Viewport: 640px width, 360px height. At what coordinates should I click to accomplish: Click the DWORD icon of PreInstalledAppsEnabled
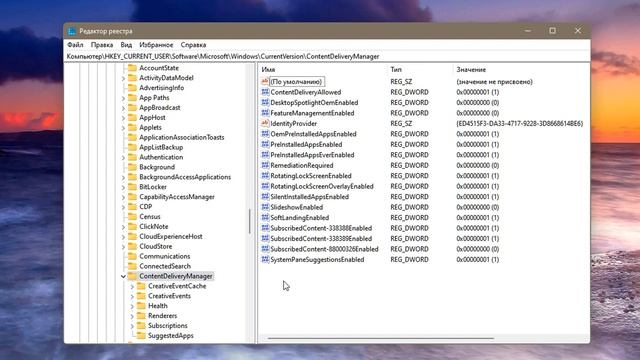pyautogui.click(x=265, y=144)
